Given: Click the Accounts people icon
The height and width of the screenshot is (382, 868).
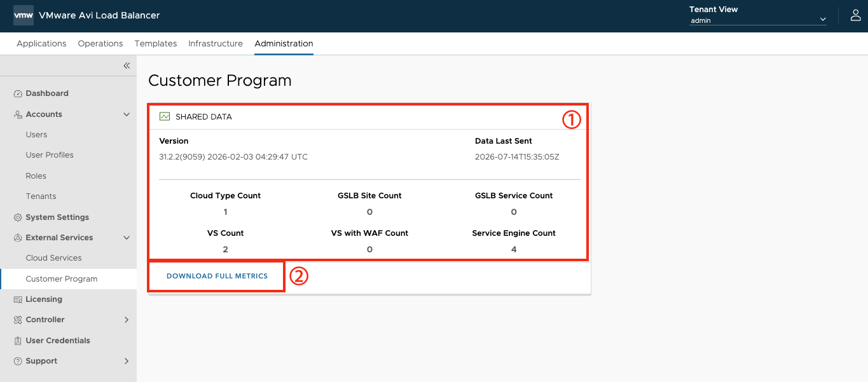Looking at the screenshot, I should coord(18,114).
